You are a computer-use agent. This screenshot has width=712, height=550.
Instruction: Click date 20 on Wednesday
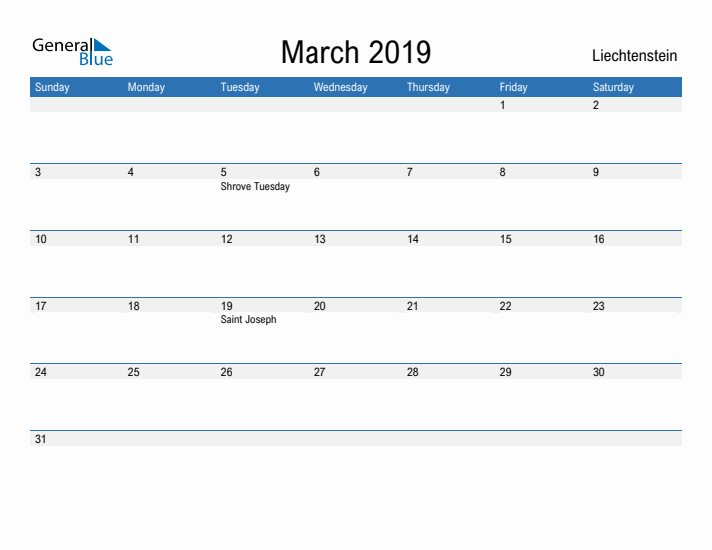[320, 306]
